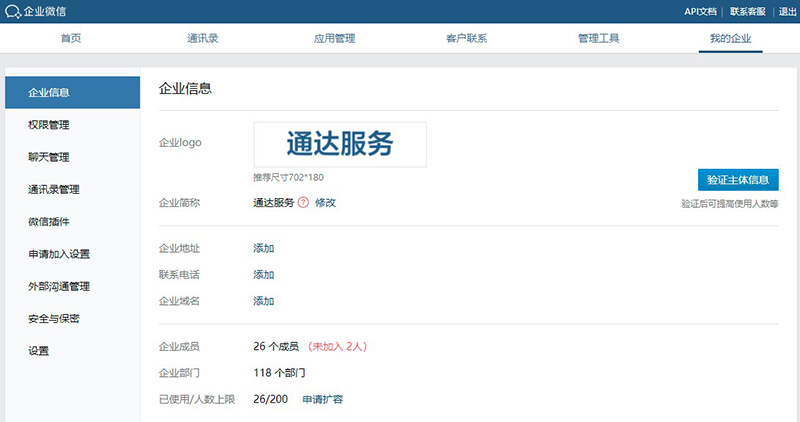800x422 pixels.
Task: Click 添加 next to 企业地址
Action: click(x=264, y=249)
